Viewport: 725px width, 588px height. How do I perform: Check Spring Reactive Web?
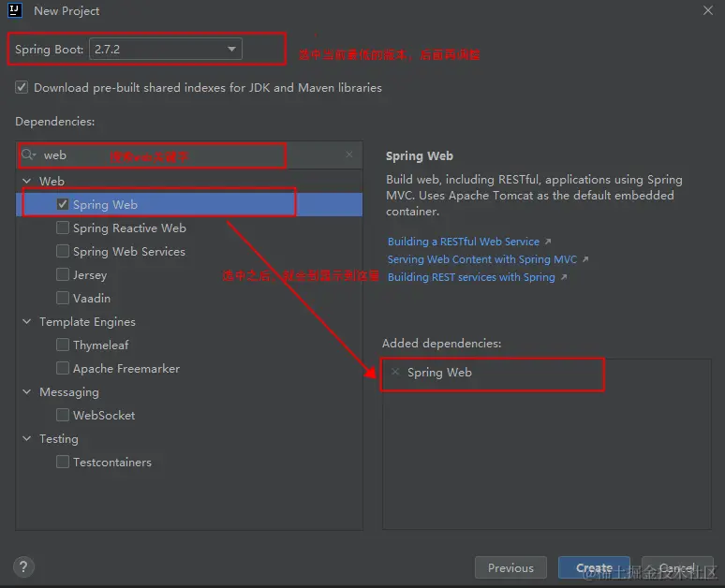pos(63,228)
